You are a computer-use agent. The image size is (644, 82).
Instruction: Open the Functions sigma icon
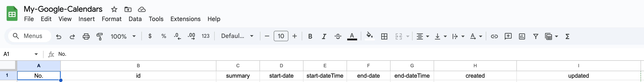(x=567, y=36)
